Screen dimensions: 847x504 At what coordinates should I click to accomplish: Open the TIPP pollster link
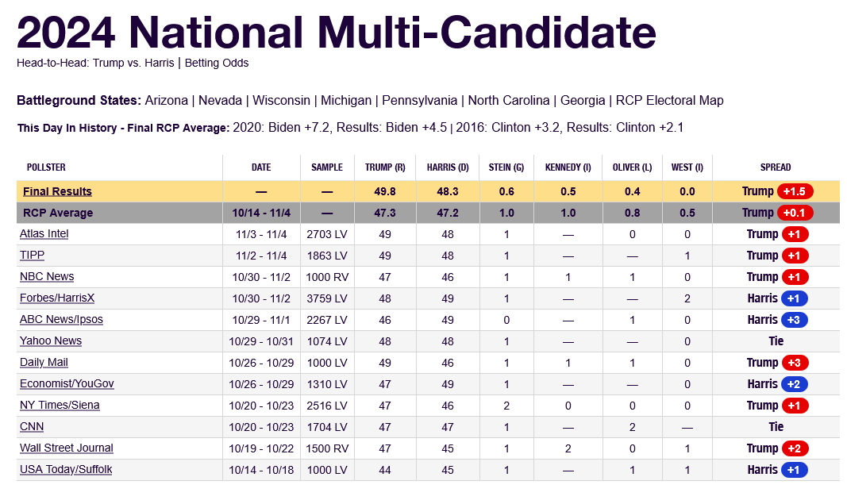pos(33,256)
